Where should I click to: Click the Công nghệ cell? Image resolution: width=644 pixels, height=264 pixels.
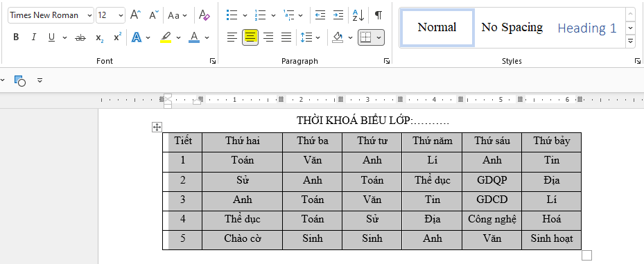[492, 220]
